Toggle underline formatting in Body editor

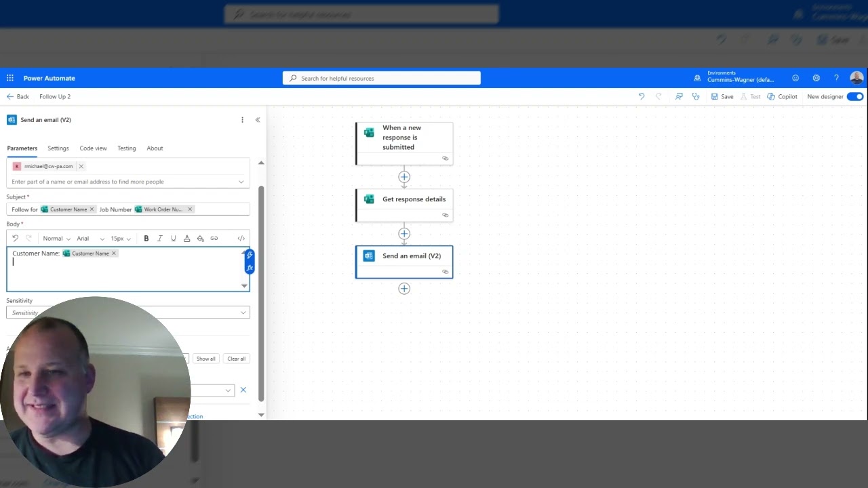click(173, 239)
